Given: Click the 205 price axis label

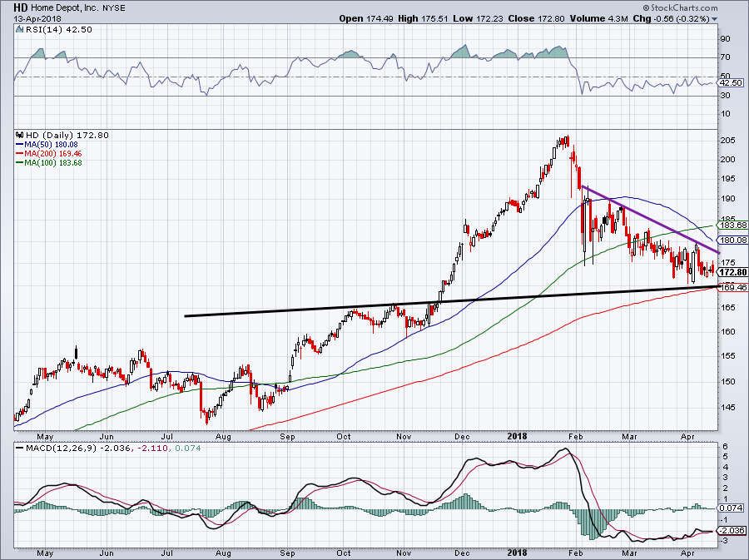Looking at the screenshot, I should [728, 141].
